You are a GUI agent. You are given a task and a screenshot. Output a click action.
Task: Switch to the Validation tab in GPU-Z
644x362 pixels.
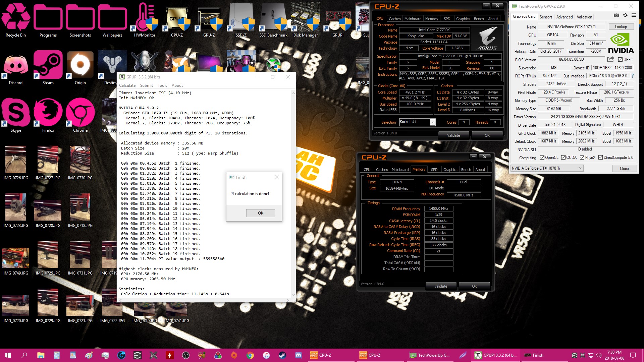click(x=584, y=17)
